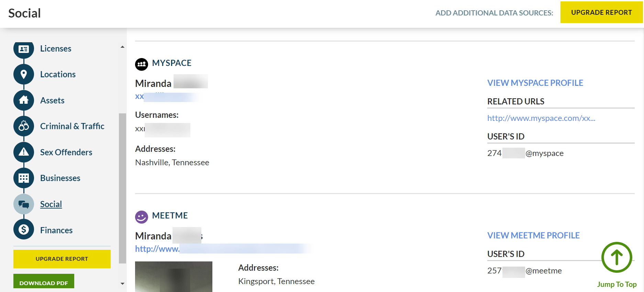The width and height of the screenshot is (644, 292).
Task: Click the MeetMe smiley face icon
Action: [x=142, y=217]
